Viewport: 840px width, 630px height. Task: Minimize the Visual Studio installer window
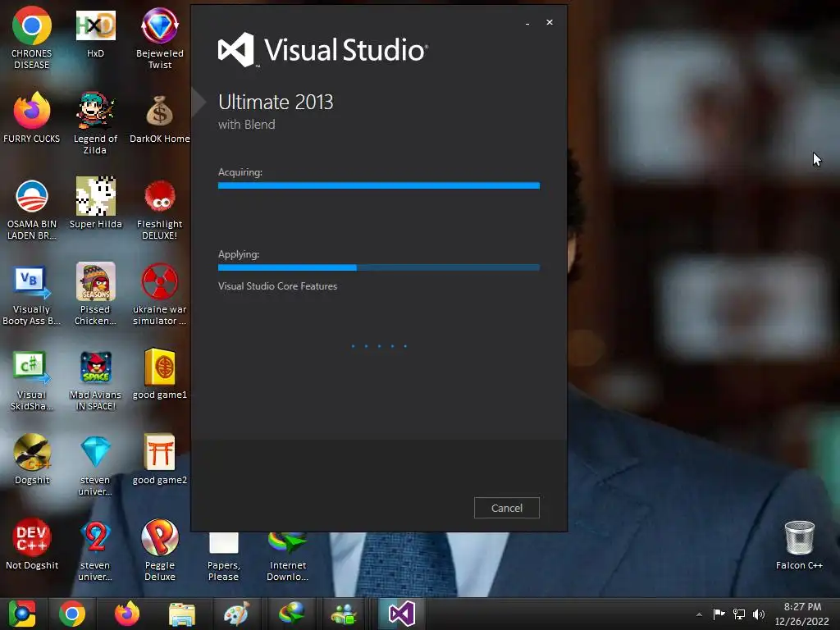pos(527,22)
